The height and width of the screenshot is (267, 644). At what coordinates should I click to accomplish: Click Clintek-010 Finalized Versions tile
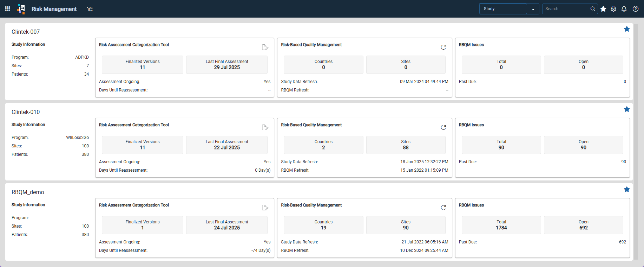143,145
